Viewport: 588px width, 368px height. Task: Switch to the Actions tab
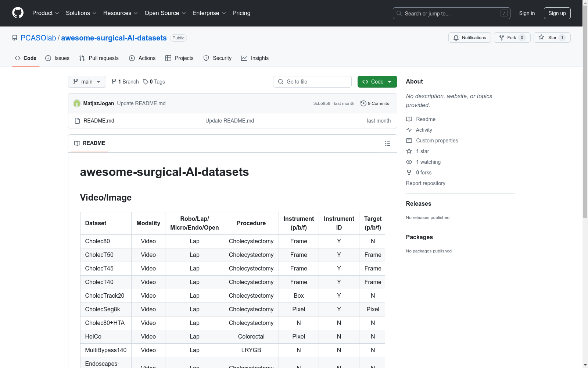coord(142,58)
